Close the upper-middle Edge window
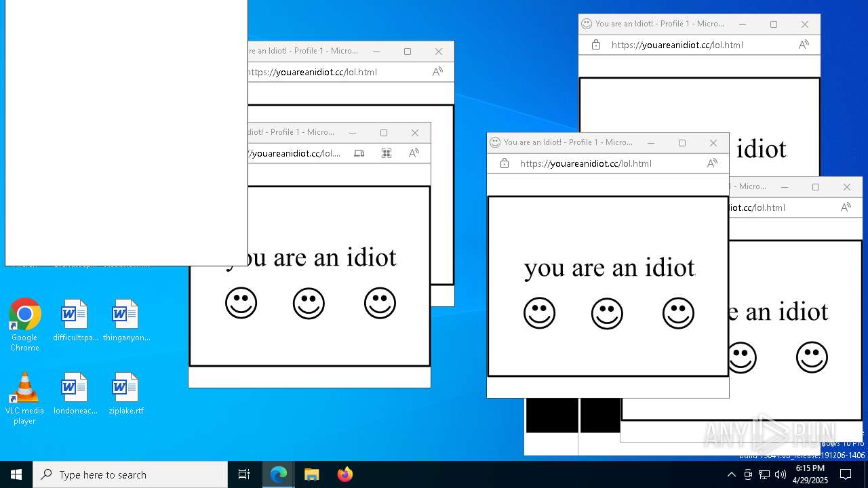 (439, 52)
